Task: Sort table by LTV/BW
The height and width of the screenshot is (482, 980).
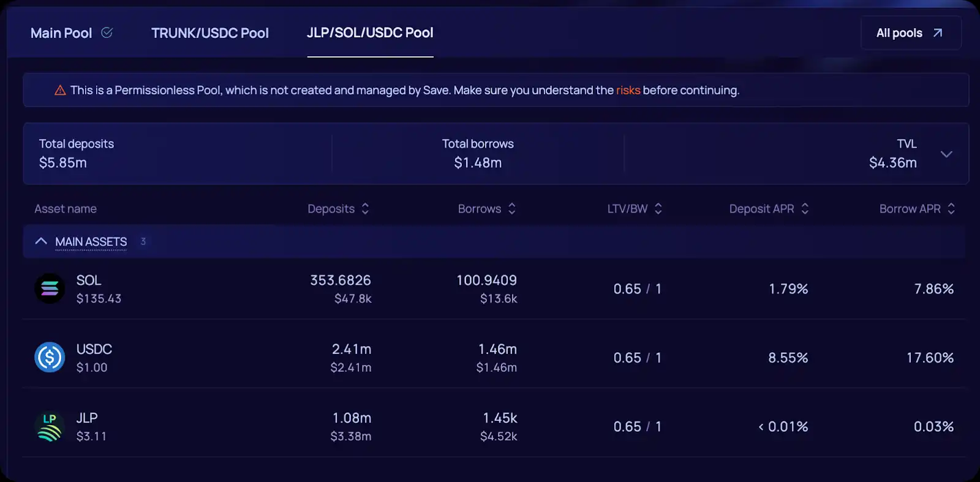Action: click(658, 209)
